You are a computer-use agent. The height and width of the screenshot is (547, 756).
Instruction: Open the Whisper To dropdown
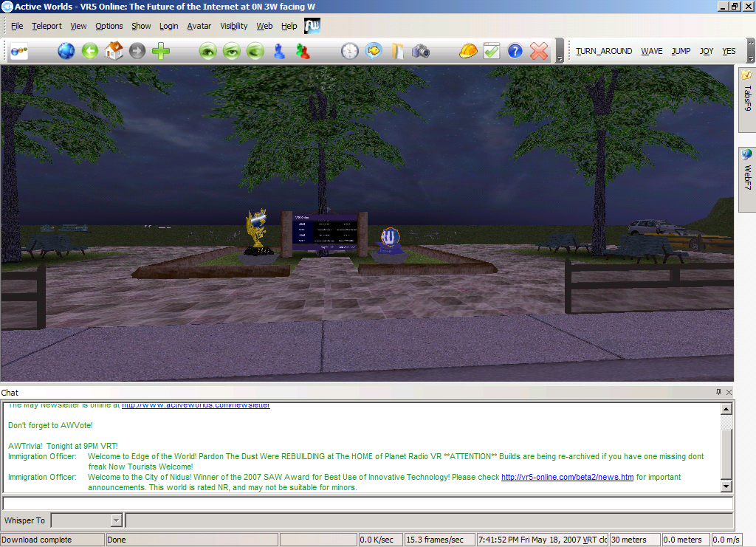(116, 520)
